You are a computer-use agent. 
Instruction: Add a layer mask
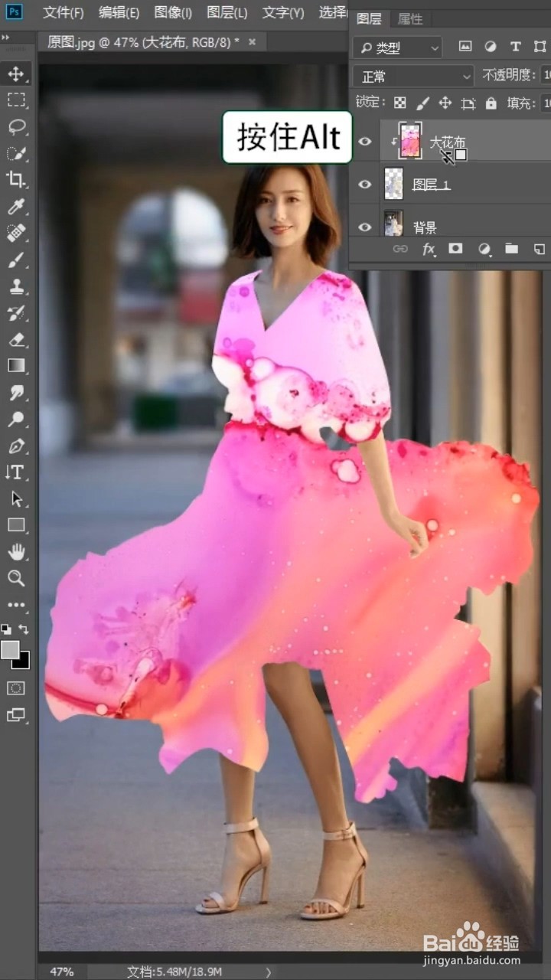(x=455, y=249)
